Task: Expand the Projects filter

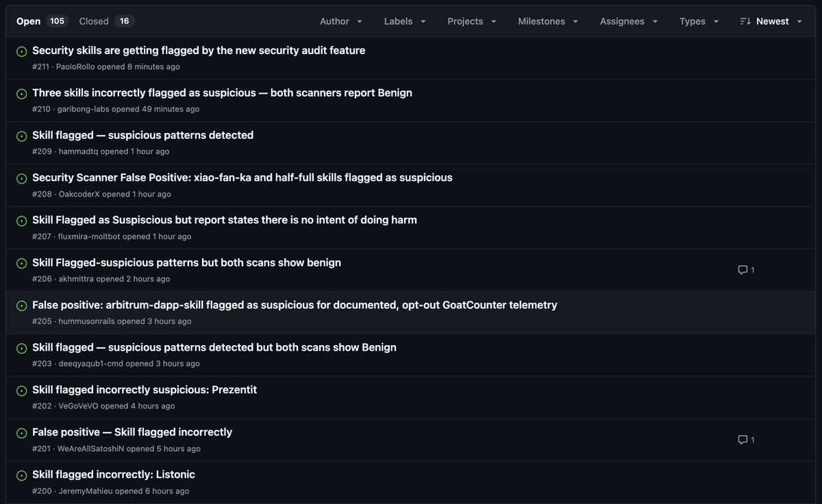Action: coord(471,21)
